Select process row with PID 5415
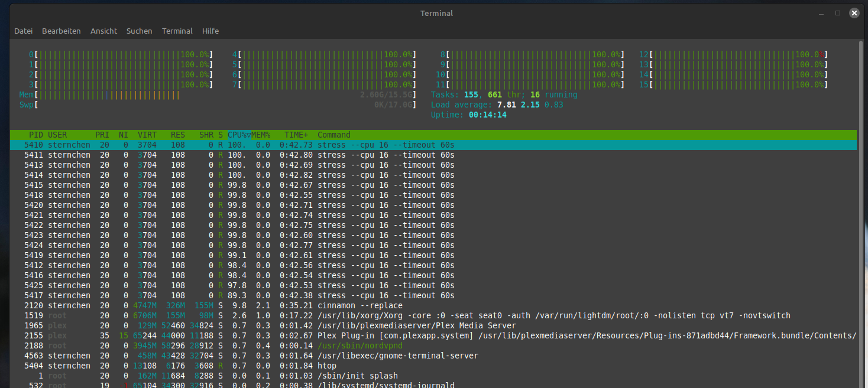 (433, 185)
